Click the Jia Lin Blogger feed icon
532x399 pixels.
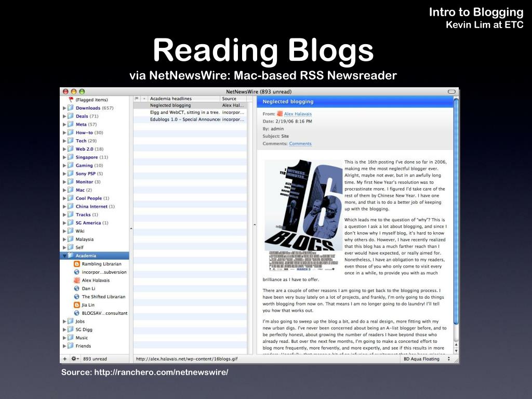[77, 304]
